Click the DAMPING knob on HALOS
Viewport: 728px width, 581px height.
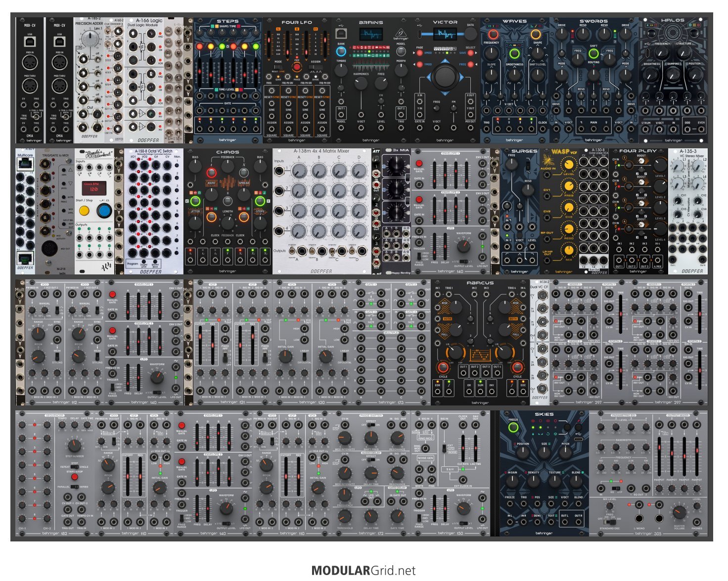(673, 74)
